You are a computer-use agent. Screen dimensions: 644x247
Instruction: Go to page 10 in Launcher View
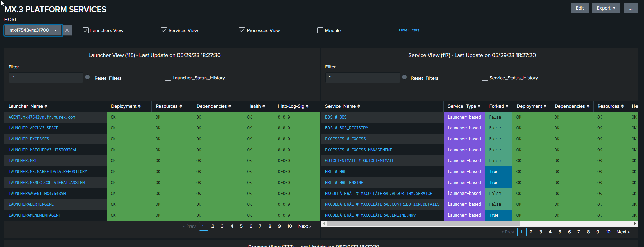(290, 226)
